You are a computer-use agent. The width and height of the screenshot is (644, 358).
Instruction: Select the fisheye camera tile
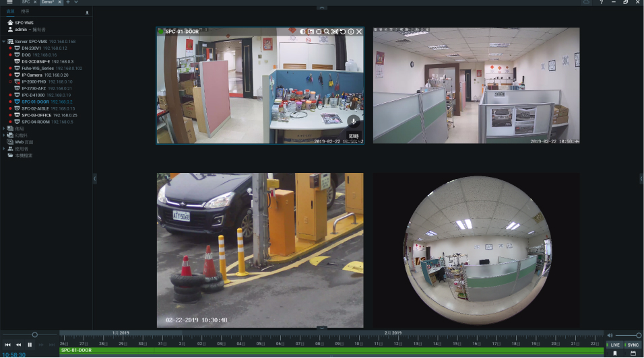(477, 250)
